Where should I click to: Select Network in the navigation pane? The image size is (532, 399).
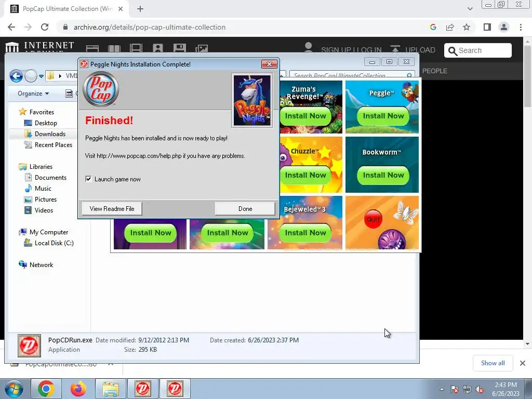coord(41,264)
